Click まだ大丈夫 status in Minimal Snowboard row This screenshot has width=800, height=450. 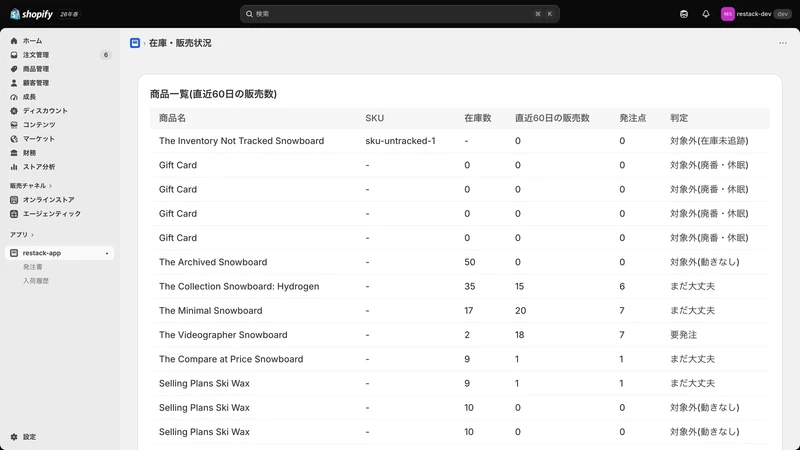coord(692,311)
